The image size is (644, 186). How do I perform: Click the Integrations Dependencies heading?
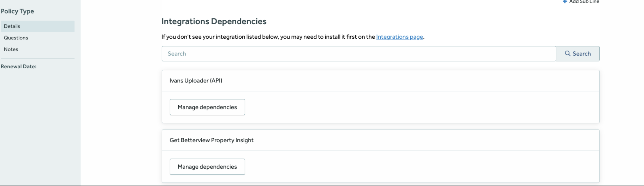(214, 21)
